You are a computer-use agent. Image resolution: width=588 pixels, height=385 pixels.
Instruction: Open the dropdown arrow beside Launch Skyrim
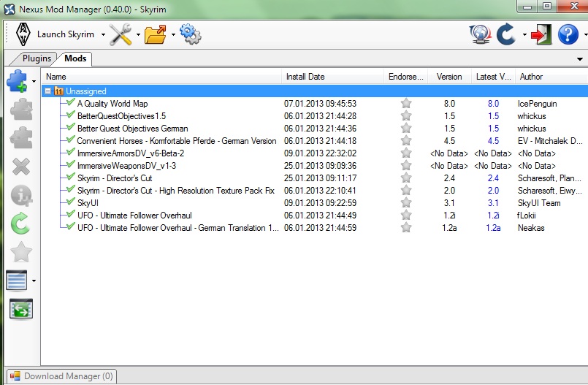(x=104, y=34)
